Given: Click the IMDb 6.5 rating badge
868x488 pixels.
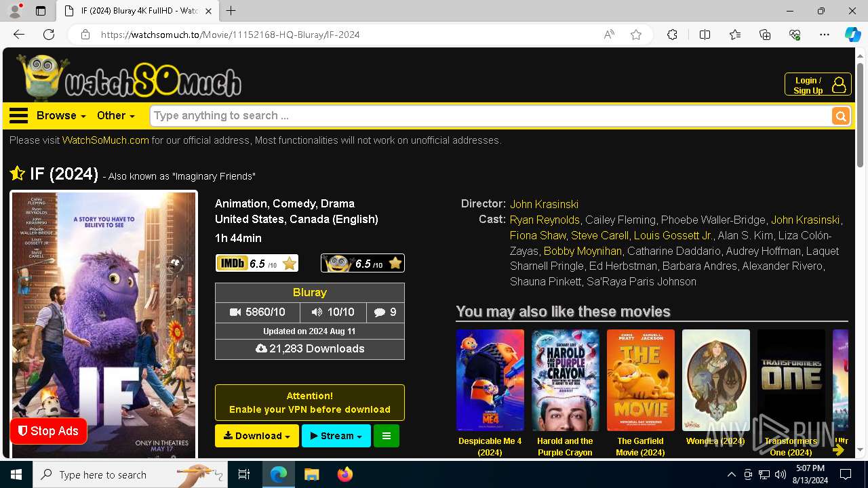Looking at the screenshot, I should click(x=257, y=263).
